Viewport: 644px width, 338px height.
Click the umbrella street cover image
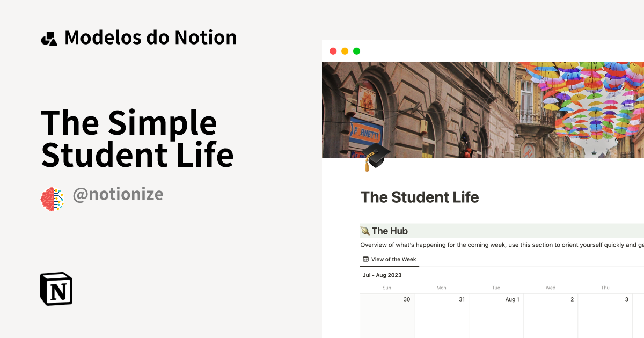483,109
